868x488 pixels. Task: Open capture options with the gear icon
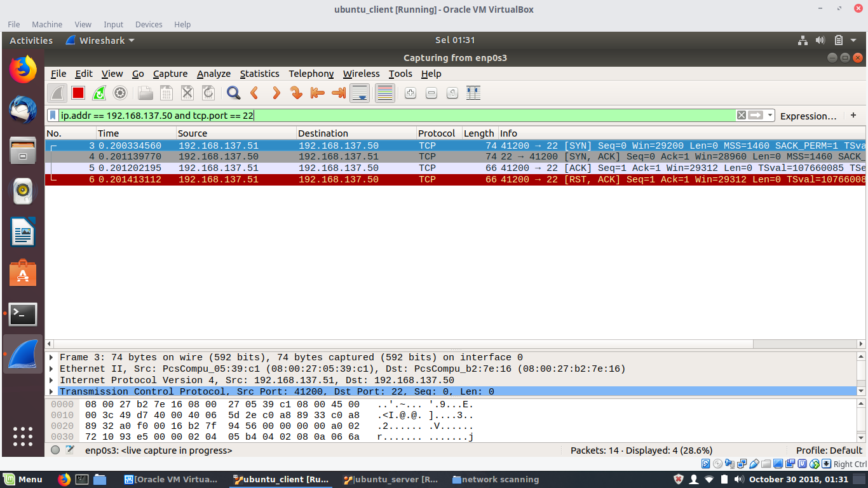(x=120, y=93)
